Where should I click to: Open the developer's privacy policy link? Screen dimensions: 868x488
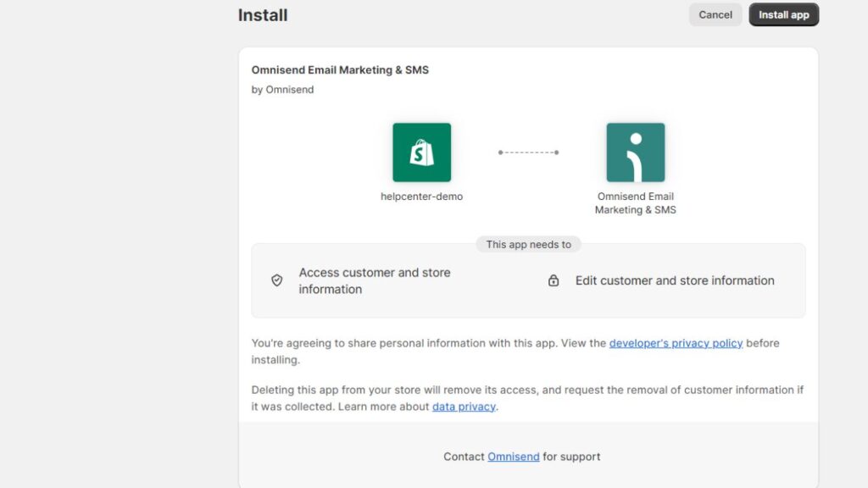click(676, 343)
